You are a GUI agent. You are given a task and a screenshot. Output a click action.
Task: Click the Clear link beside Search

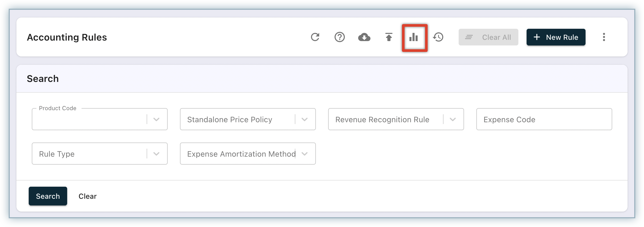[x=87, y=196]
